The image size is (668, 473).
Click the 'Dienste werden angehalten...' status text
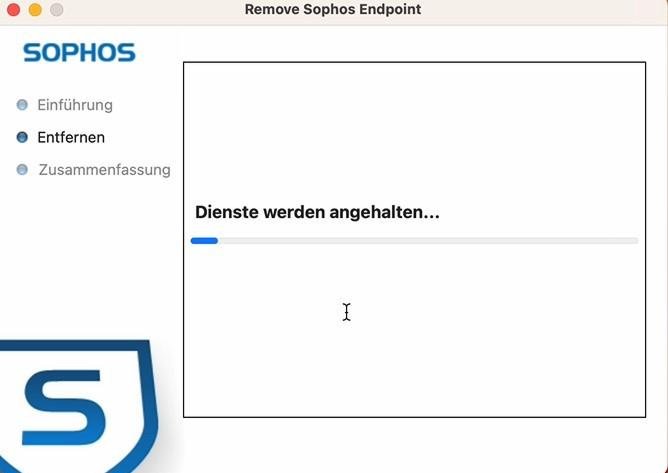coord(317,212)
